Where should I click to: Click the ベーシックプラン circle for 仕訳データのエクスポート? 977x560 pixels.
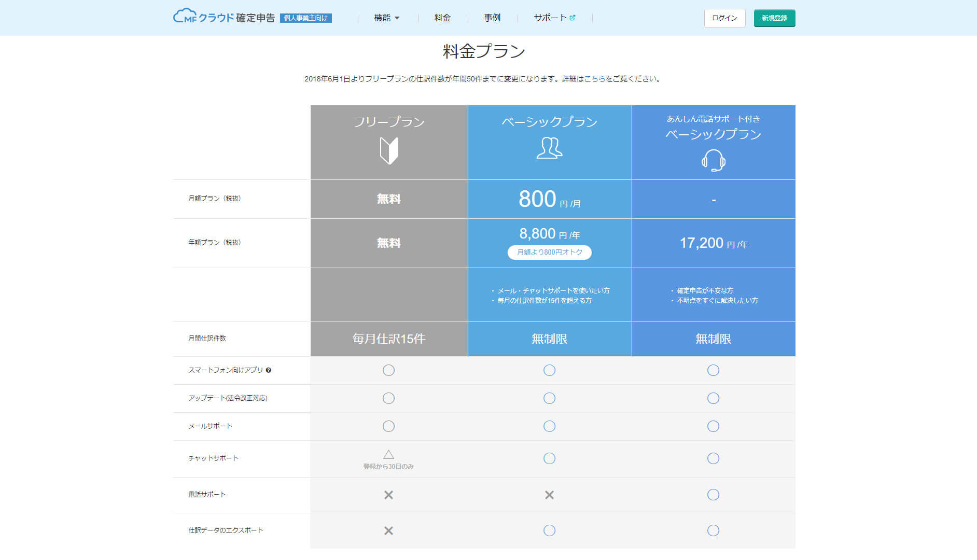point(549,530)
